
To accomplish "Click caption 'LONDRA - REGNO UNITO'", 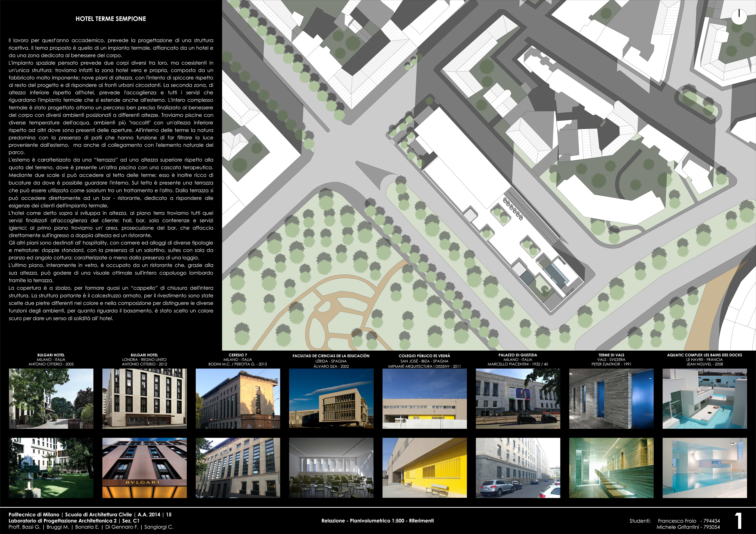I will 144,360.
